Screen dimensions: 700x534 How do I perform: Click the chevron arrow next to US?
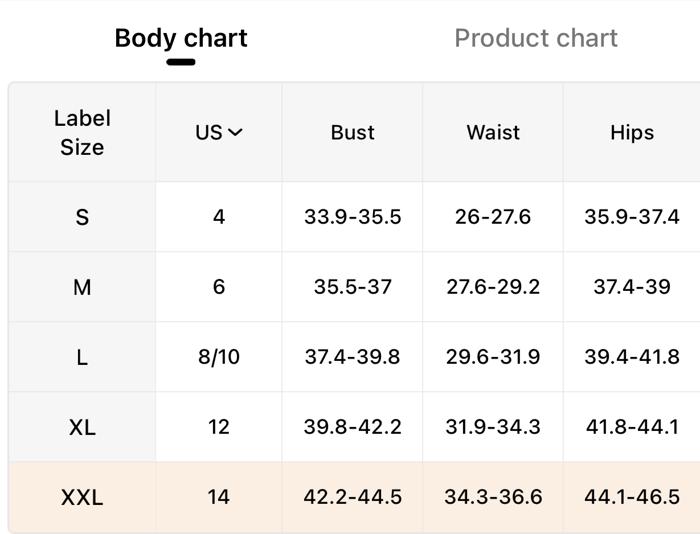[x=235, y=132]
